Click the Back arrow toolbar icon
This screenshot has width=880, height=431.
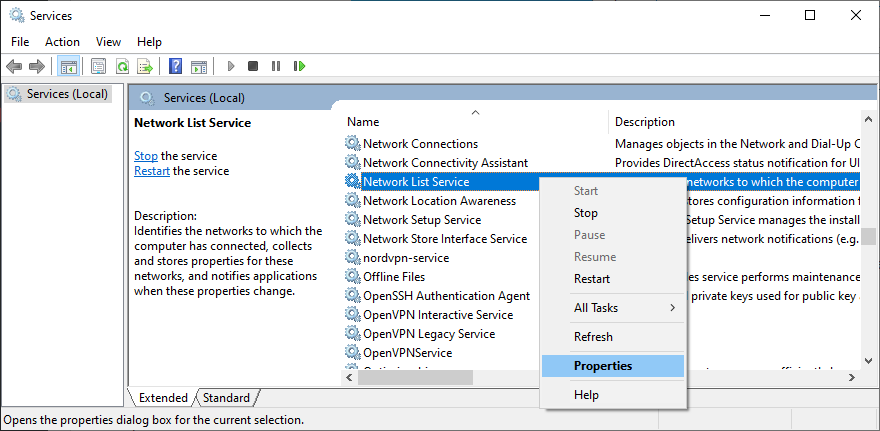pyautogui.click(x=14, y=66)
